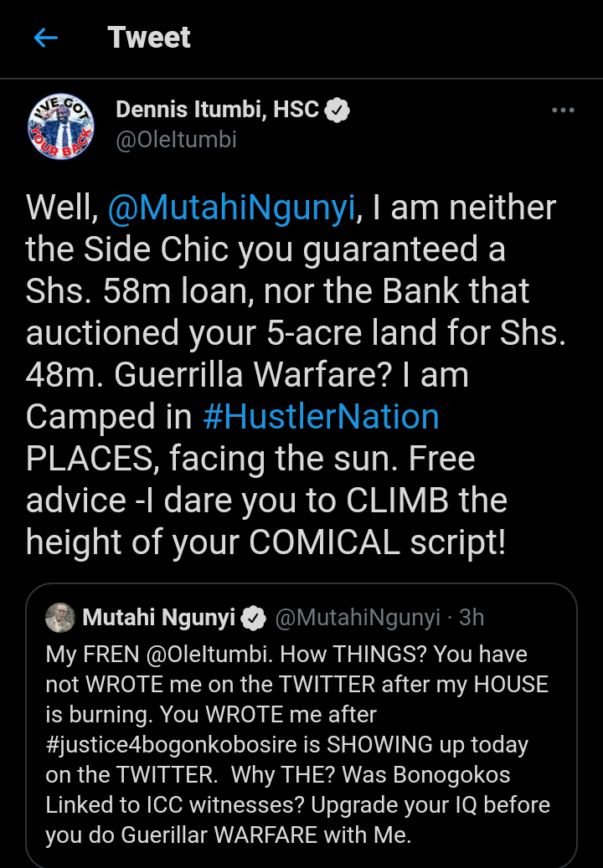Open the tweet's three-dot more options menu

coord(563,110)
